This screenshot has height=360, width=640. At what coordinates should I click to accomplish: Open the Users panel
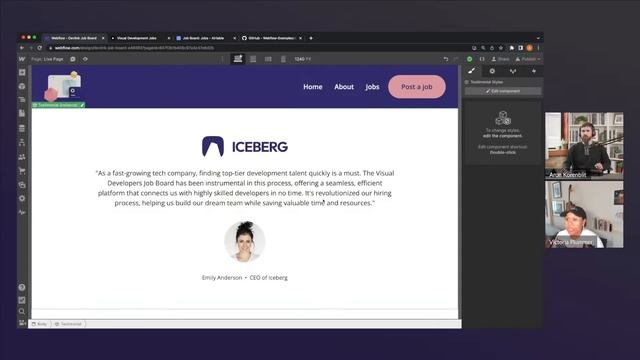(x=22, y=157)
